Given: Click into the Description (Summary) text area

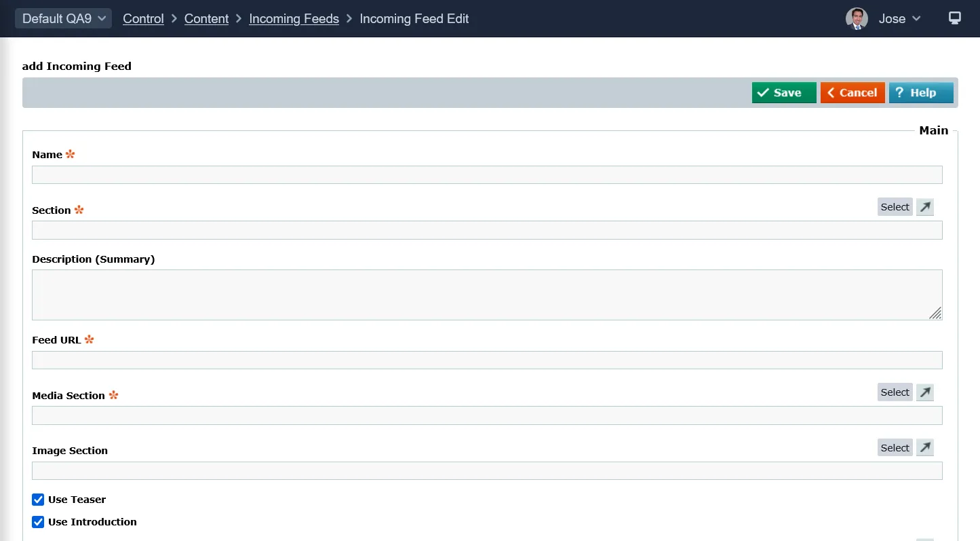Looking at the screenshot, I should click(486, 295).
